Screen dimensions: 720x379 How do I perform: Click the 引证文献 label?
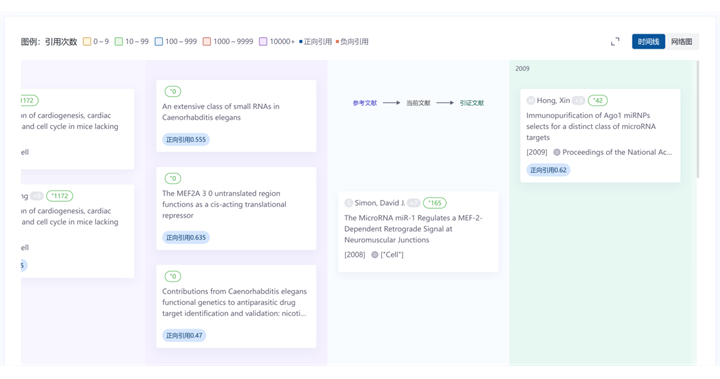click(x=472, y=103)
